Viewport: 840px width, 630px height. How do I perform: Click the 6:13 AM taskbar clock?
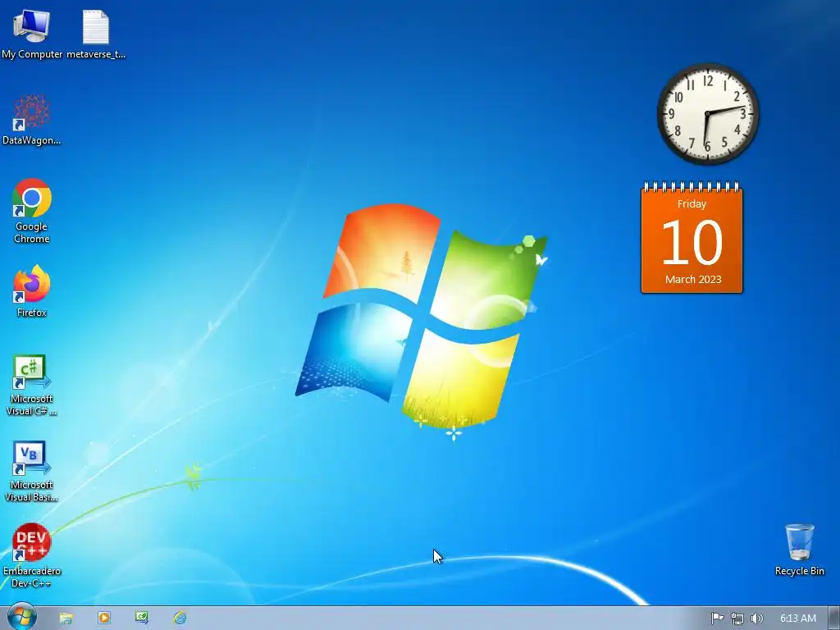click(797, 619)
